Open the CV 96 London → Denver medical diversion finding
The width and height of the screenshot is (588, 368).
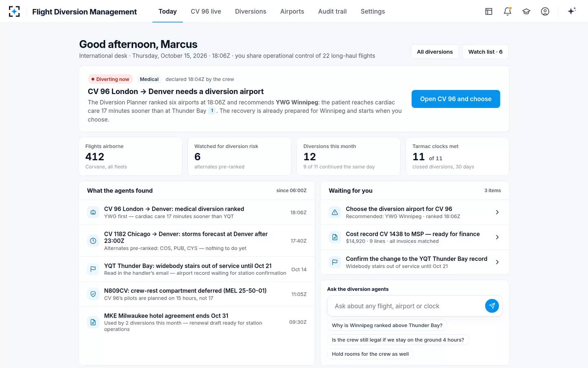[x=197, y=212]
